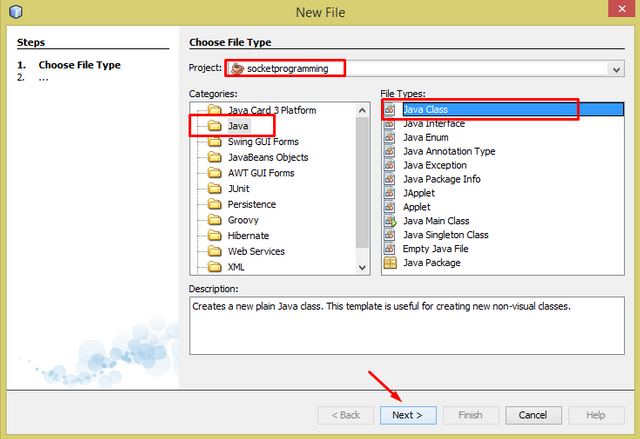Select the Java category label

click(238, 126)
